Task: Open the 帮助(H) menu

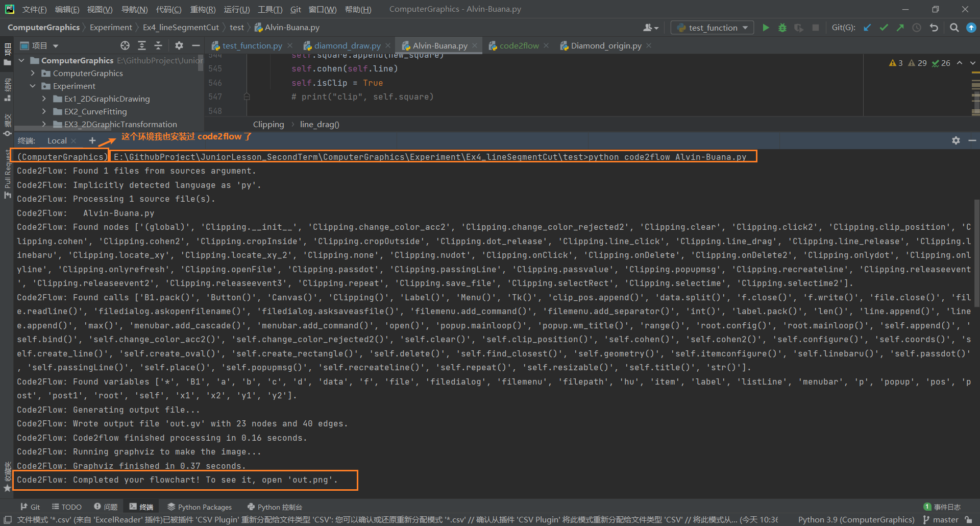Action: [x=358, y=9]
